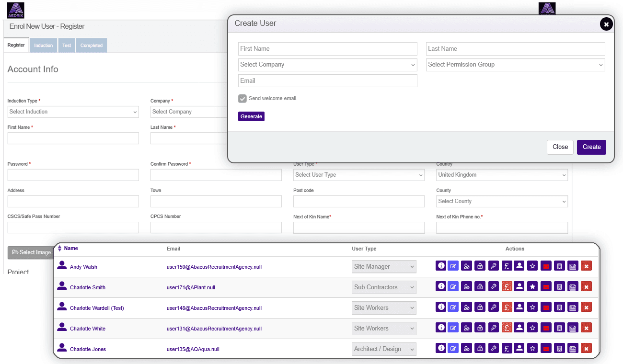Sort the user table by Name column

tap(70, 249)
